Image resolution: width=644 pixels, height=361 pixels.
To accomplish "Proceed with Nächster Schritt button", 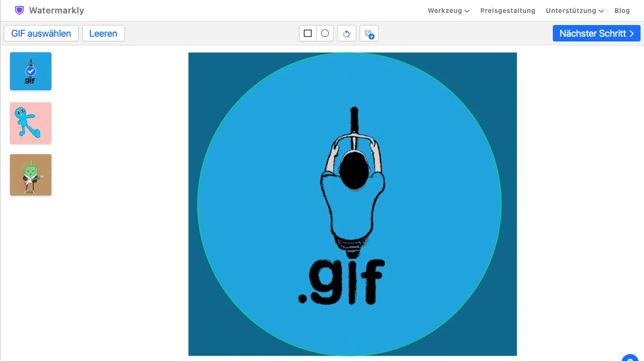I will point(596,34).
